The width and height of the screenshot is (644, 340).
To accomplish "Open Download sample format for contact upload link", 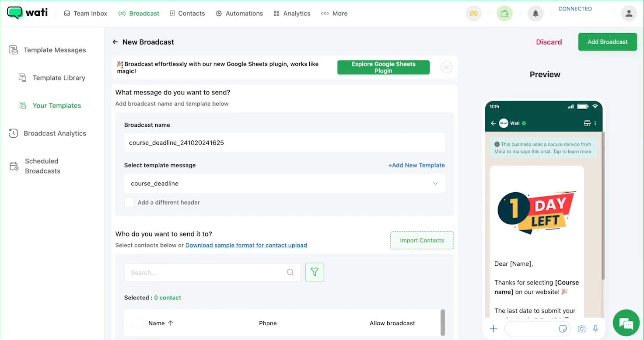I will [x=246, y=245].
